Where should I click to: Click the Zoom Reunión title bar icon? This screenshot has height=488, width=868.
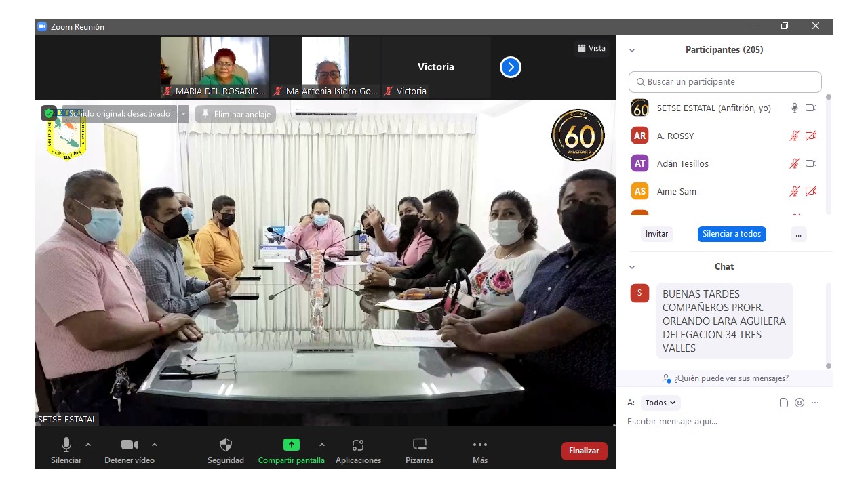pos(42,26)
